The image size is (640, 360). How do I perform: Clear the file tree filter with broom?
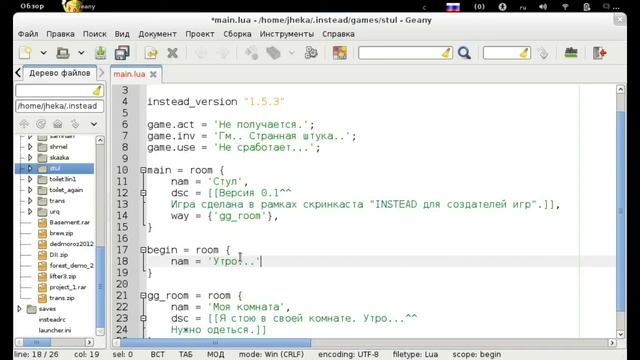(97, 91)
